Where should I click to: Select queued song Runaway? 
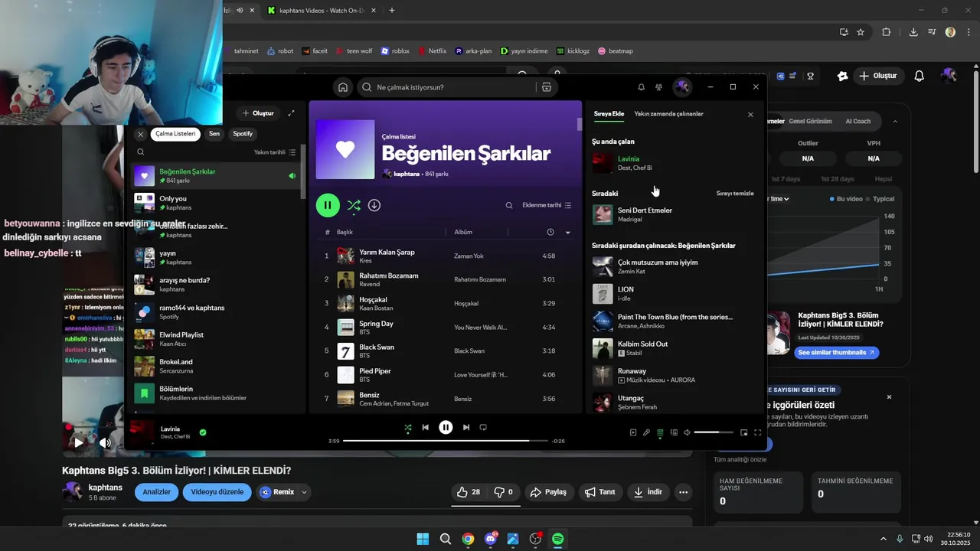[x=674, y=375]
